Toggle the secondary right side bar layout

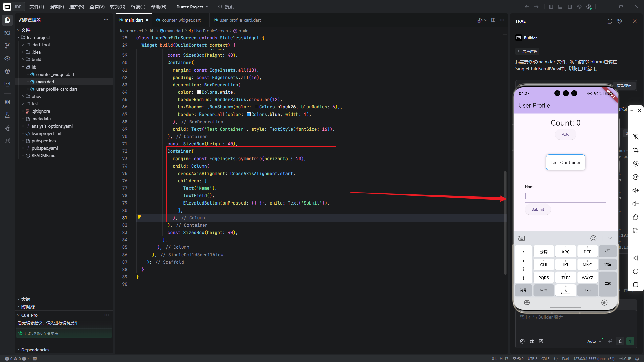(570, 7)
